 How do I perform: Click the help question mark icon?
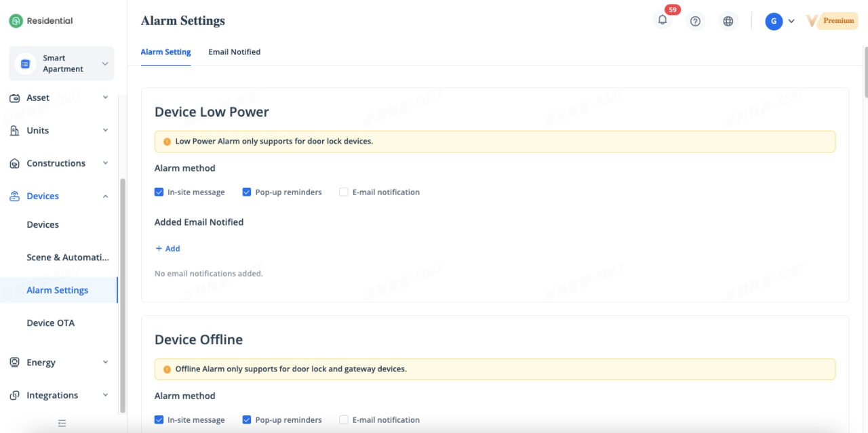(695, 21)
